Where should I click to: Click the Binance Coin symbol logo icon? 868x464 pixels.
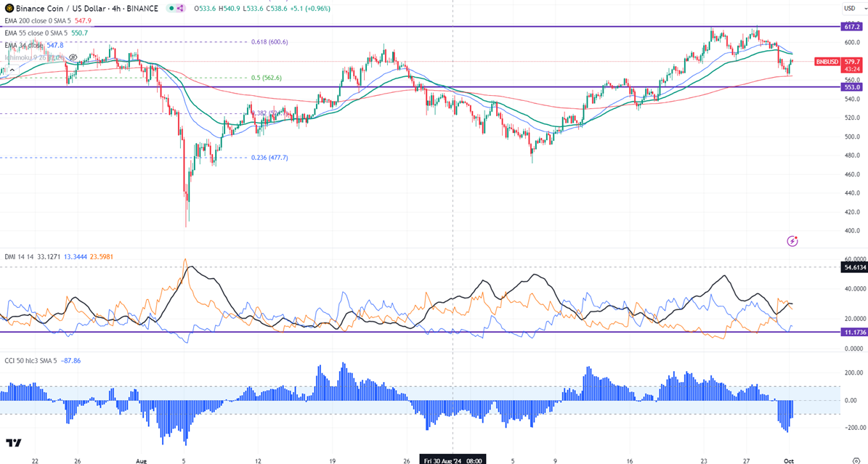[7, 9]
